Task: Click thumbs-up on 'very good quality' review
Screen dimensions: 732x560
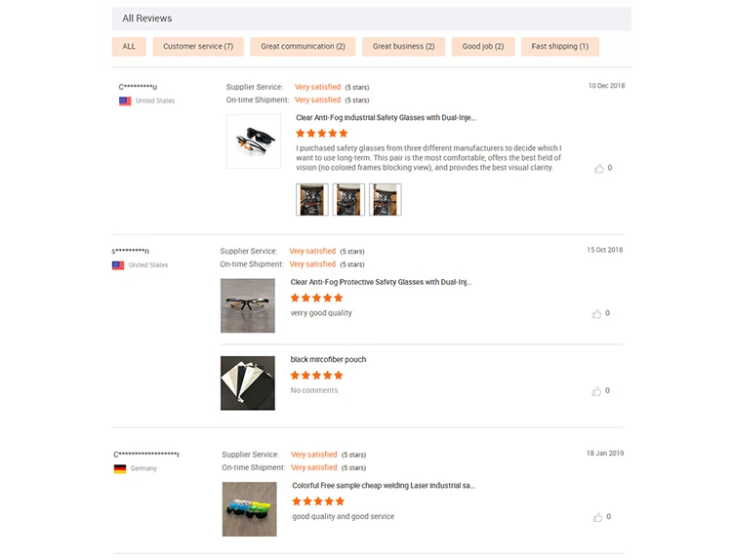Action: point(596,314)
